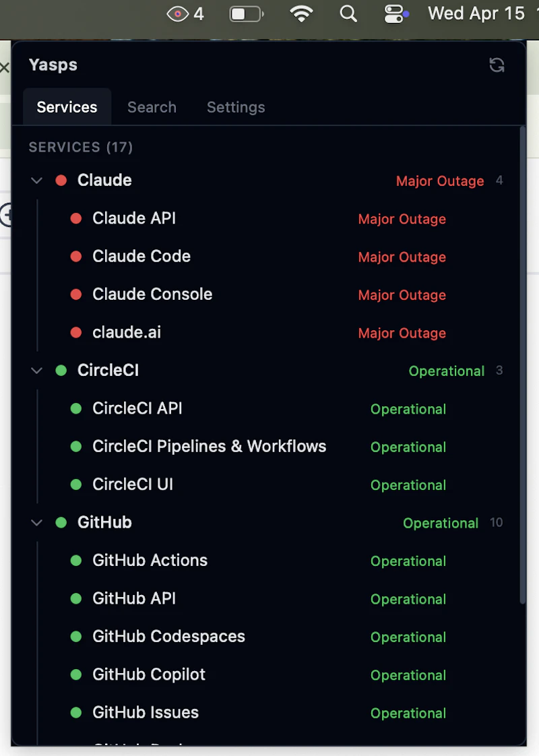
Task: Click the status dot beside GitHub Copilot
Action: 75,674
